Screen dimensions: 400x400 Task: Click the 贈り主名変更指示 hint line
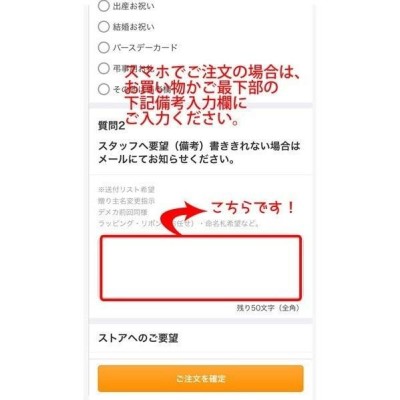coord(126,201)
